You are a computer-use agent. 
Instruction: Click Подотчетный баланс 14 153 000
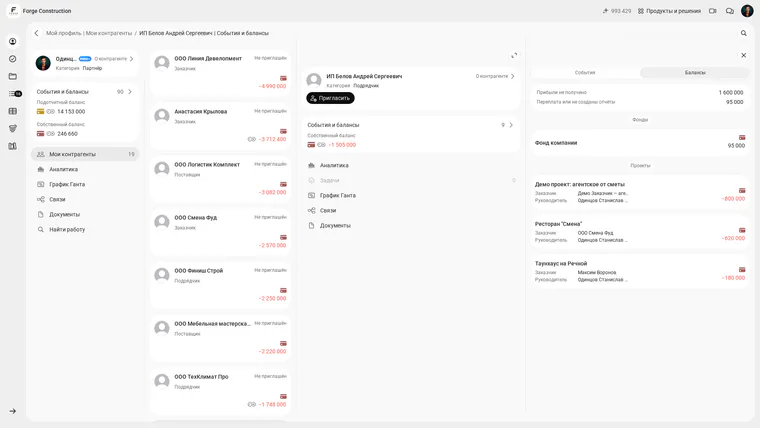(71, 111)
